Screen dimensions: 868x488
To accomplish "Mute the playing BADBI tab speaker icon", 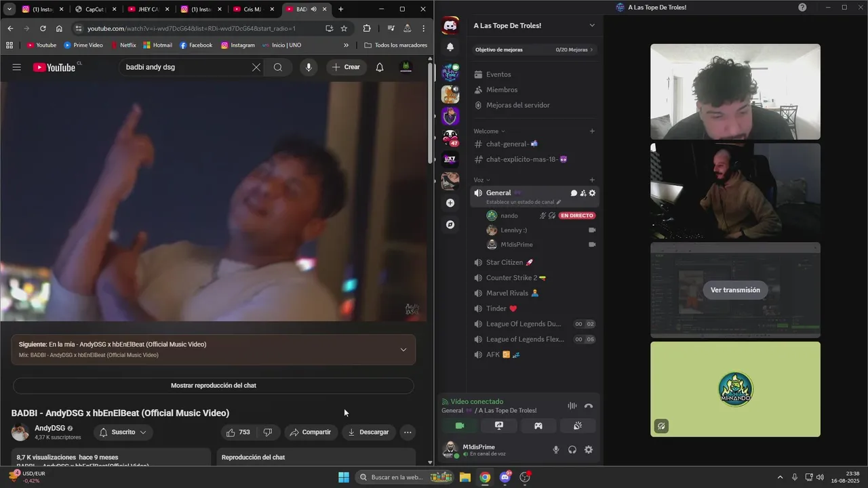I will pos(313,9).
